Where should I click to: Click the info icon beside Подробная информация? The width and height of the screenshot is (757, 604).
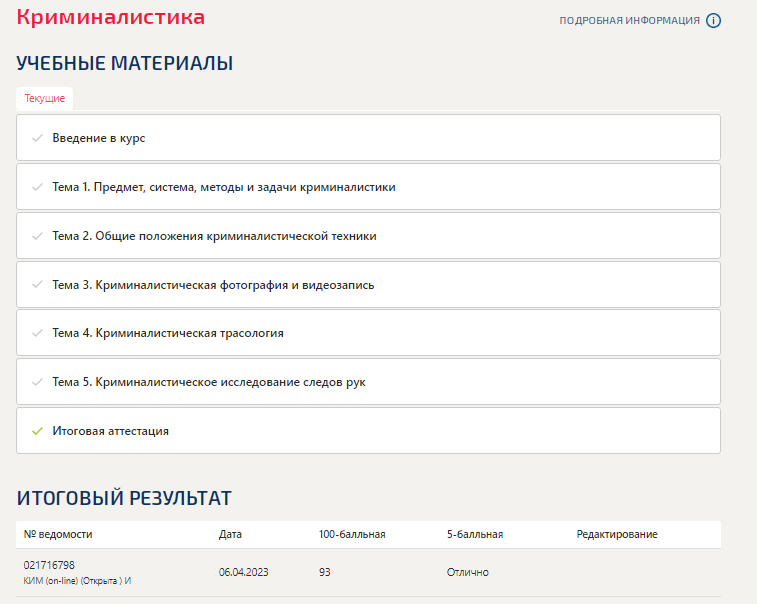(x=713, y=21)
